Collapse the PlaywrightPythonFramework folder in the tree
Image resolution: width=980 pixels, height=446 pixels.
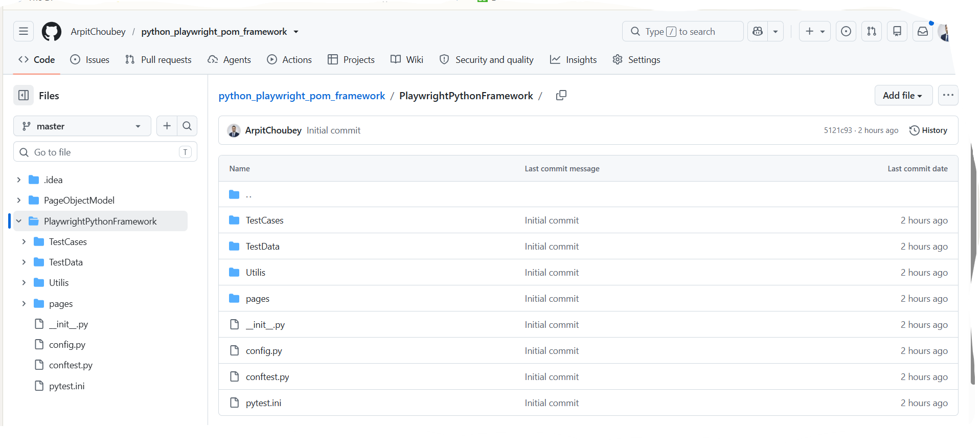click(18, 221)
